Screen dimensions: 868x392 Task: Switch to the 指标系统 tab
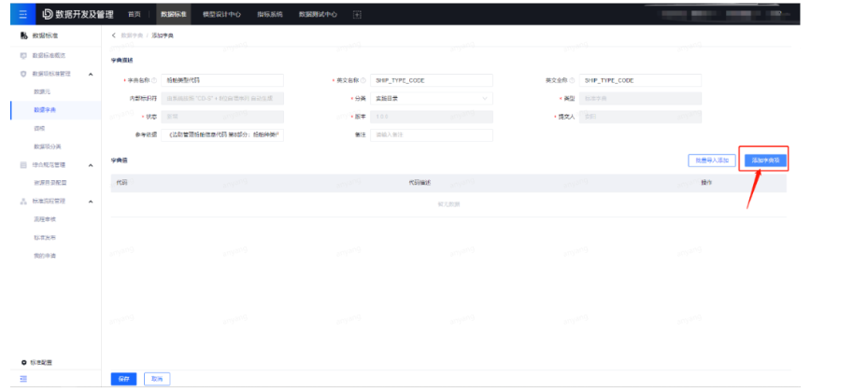tap(270, 15)
